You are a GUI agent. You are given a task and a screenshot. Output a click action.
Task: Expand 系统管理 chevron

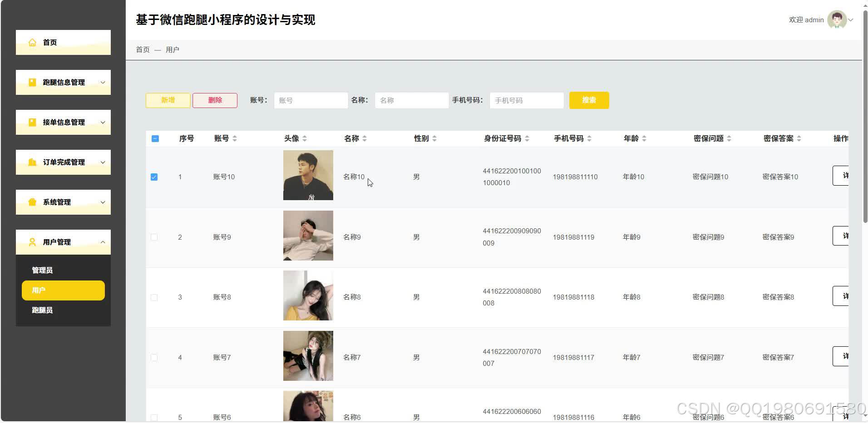103,202
